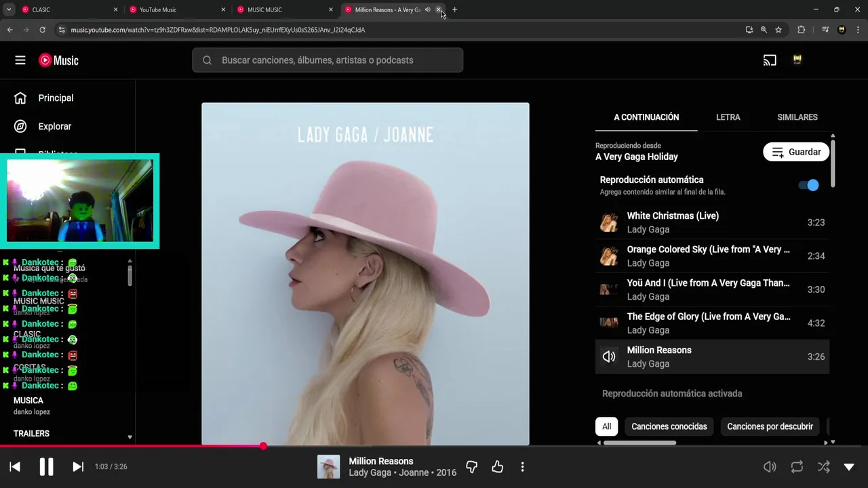Open browser media control icon
This screenshot has width=868, height=488.
click(825, 30)
